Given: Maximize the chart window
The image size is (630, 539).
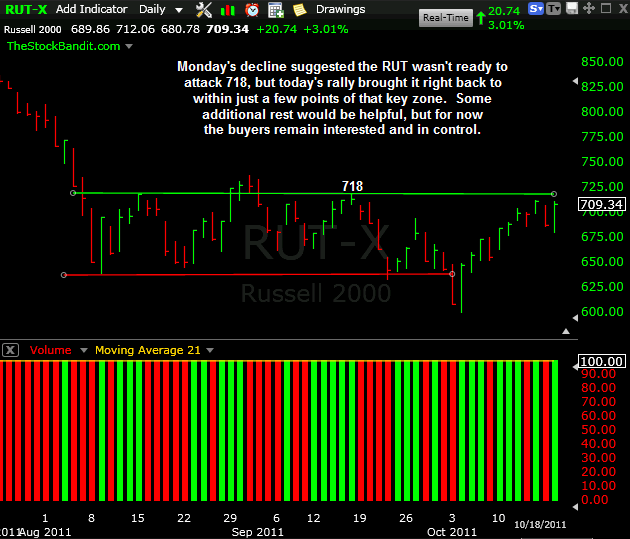Looking at the screenshot, I should coord(606,8).
